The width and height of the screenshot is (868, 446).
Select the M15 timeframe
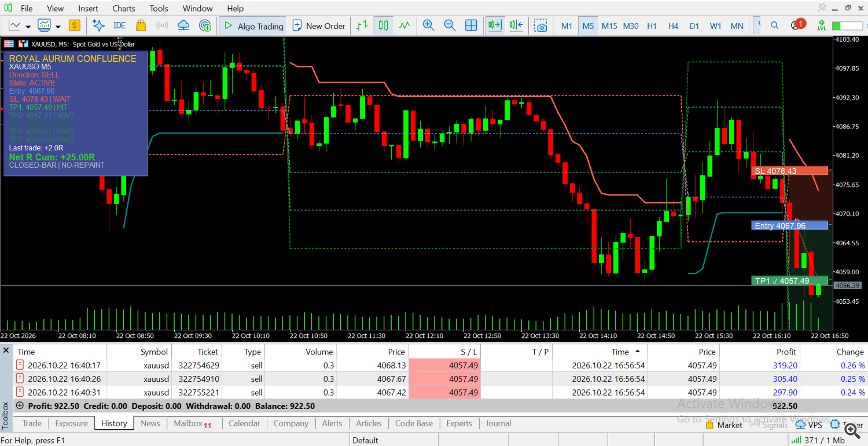point(609,26)
